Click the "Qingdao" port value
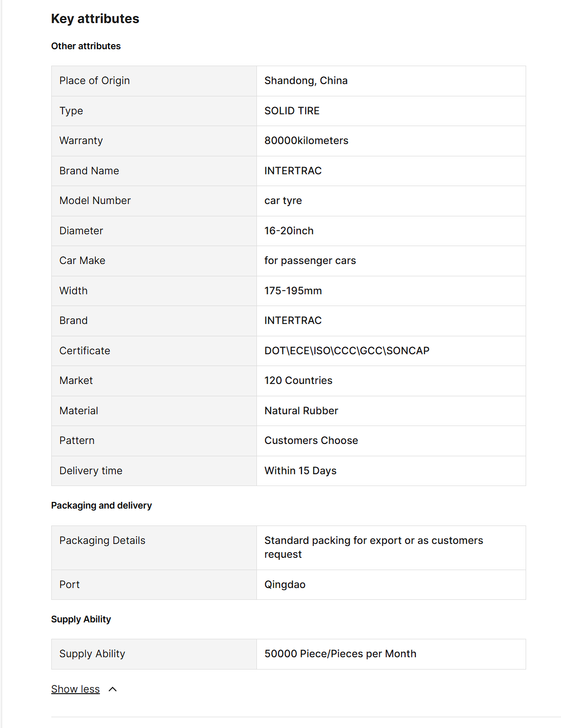 pyautogui.click(x=285, y=584)
